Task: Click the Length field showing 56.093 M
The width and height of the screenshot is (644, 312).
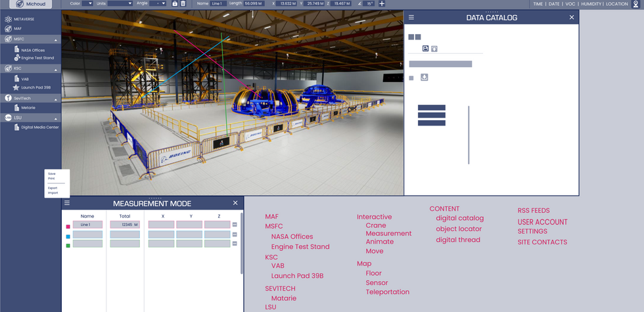Action: (x=254, y=3)
